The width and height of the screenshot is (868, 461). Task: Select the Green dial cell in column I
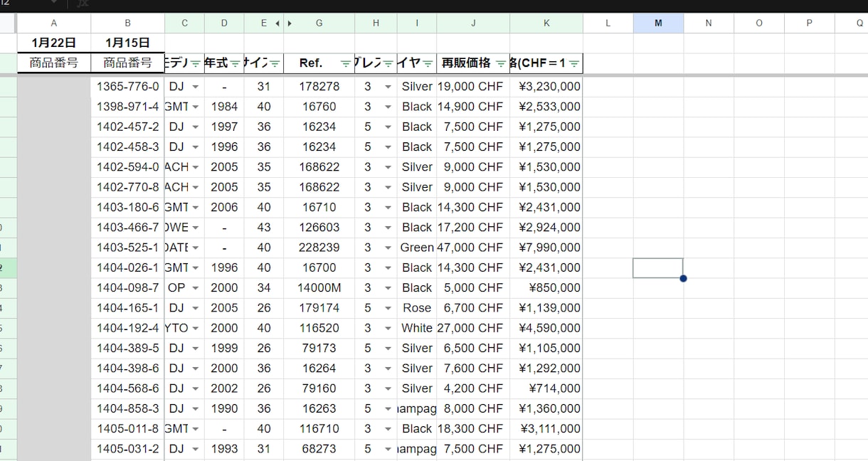[x=417, y=248]
